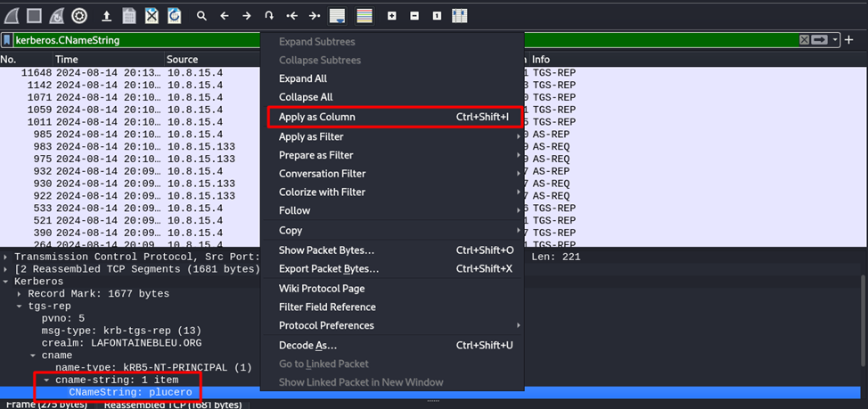The height and width of the screenshot is (409, 868).
Task: Expand Transmission Control Protocol tree
Action: click(5, 257)
